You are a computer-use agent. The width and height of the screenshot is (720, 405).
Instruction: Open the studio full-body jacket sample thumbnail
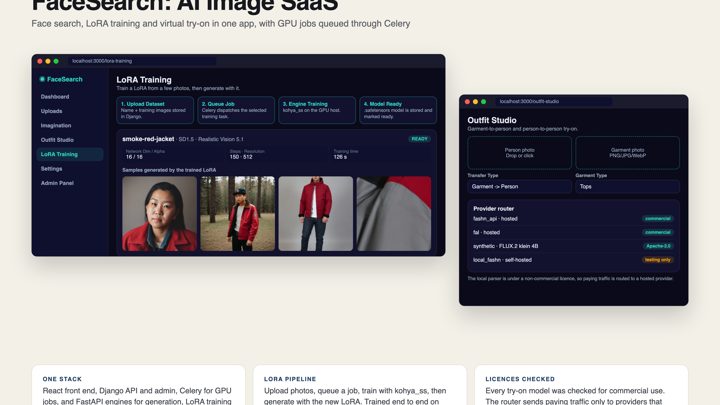(316, 214)
